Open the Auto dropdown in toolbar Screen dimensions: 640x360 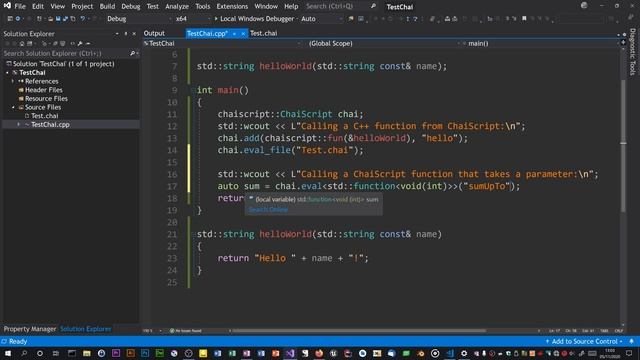tap(321, 19)
